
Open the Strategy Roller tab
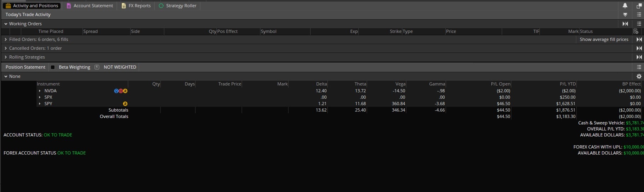(x=177, y=6)
